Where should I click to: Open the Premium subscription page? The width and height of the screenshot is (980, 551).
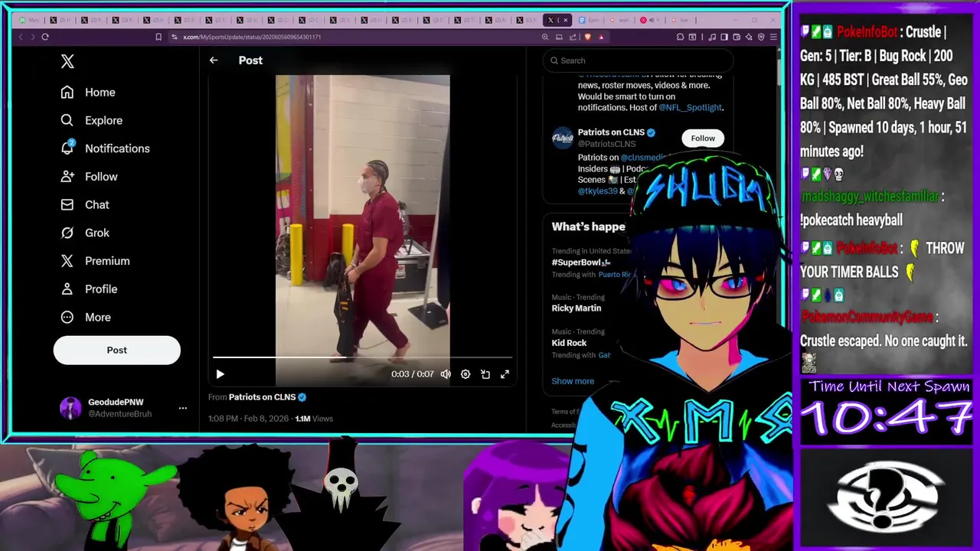(x=96, y=261)
